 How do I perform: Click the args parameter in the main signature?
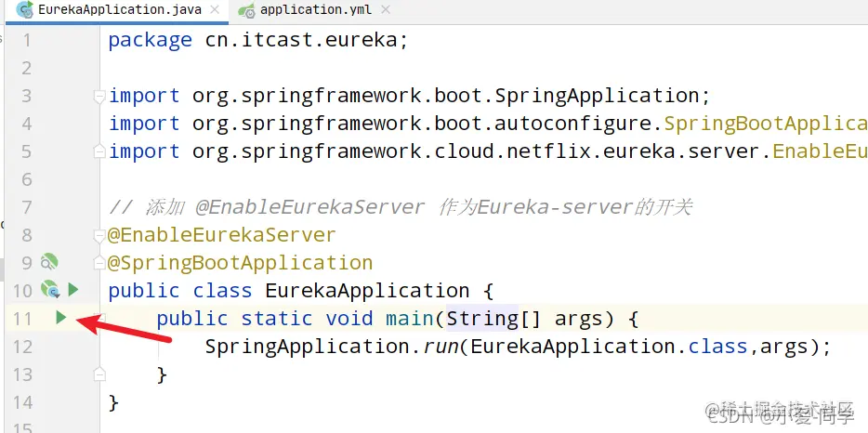click(x=578, y=320)
